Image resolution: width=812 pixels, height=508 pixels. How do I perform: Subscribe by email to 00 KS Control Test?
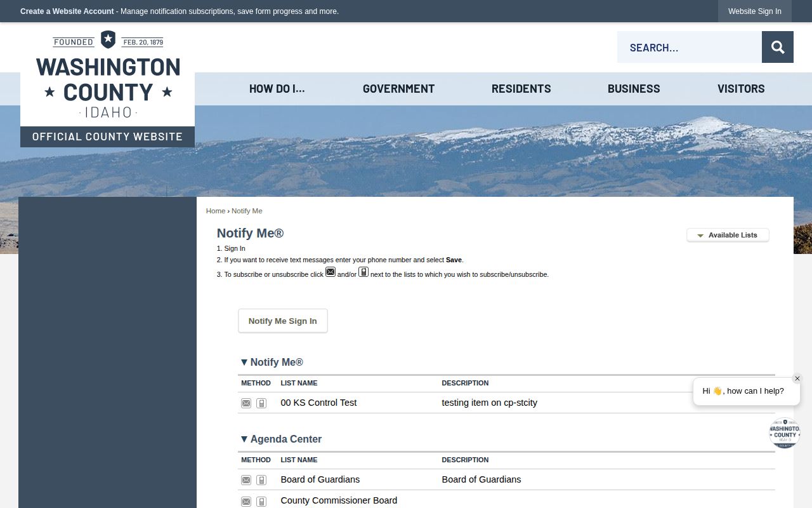[246, 403]
